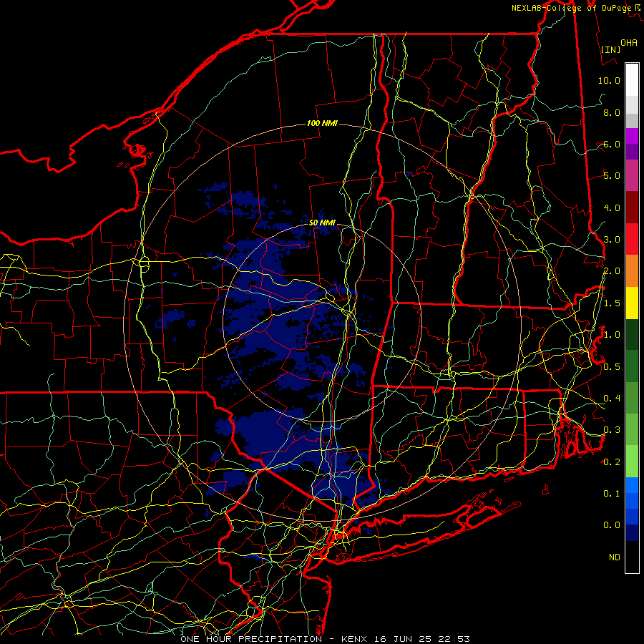
Task: Click the 3.0 legend value
Action: click(612, 240)
